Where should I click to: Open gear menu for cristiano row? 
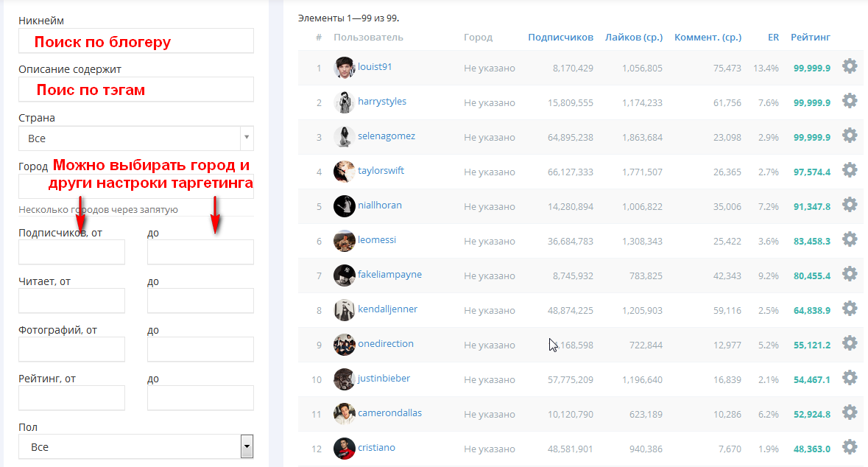(850, 447)
